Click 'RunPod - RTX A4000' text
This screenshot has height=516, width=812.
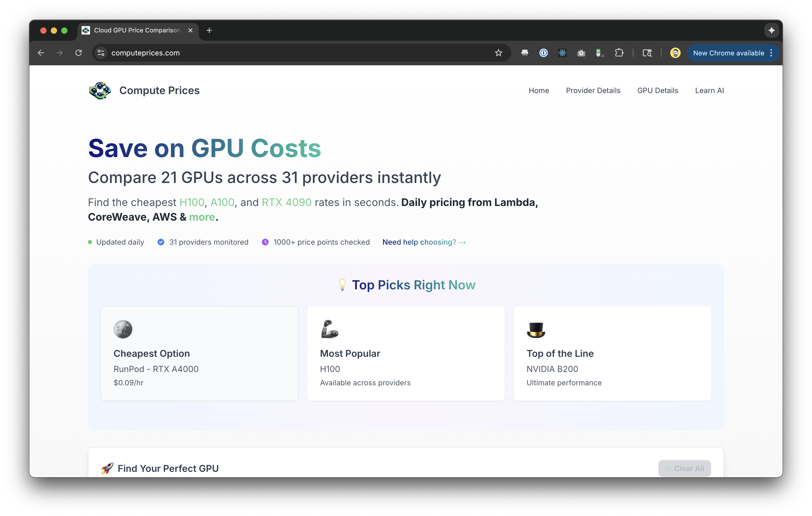coord(156,369)
